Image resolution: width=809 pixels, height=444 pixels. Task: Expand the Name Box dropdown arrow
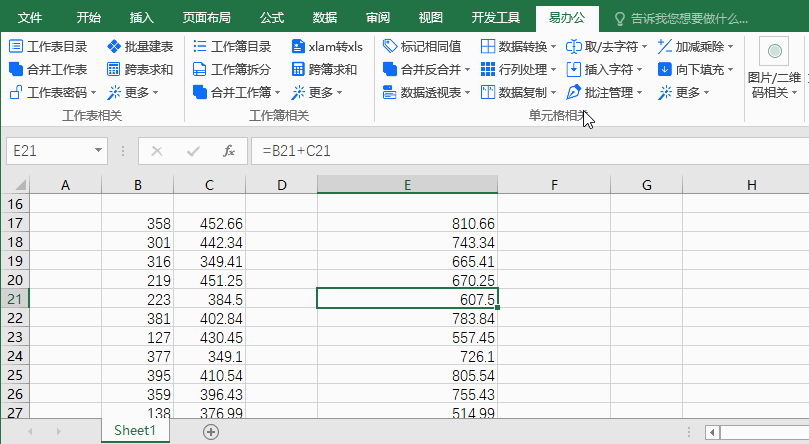tap(98, 151)
